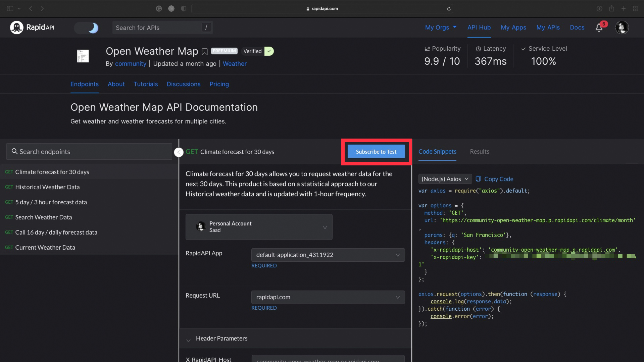Open My Apps page
The height and width of the screenshot is (362, 644).
coord(513,28)
